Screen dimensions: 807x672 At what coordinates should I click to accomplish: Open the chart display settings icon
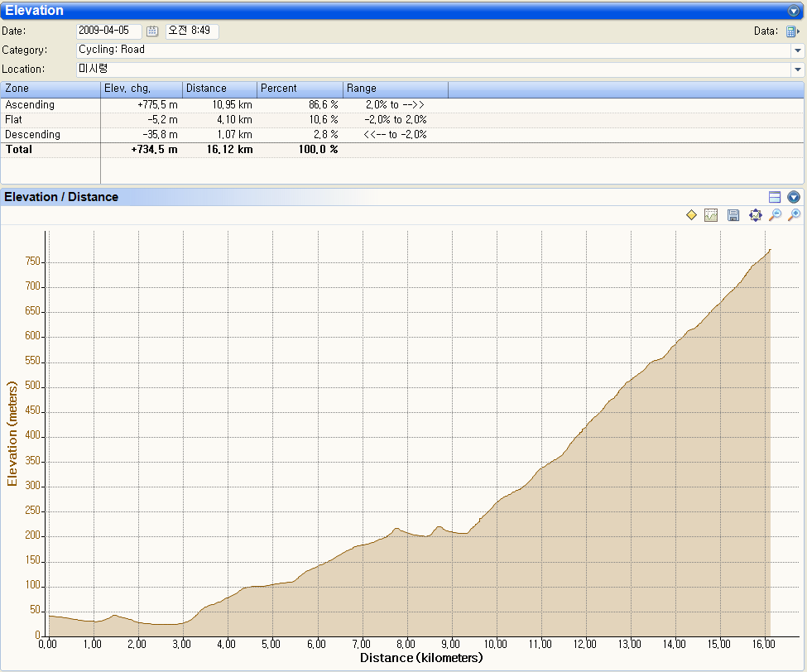point(711,215)
